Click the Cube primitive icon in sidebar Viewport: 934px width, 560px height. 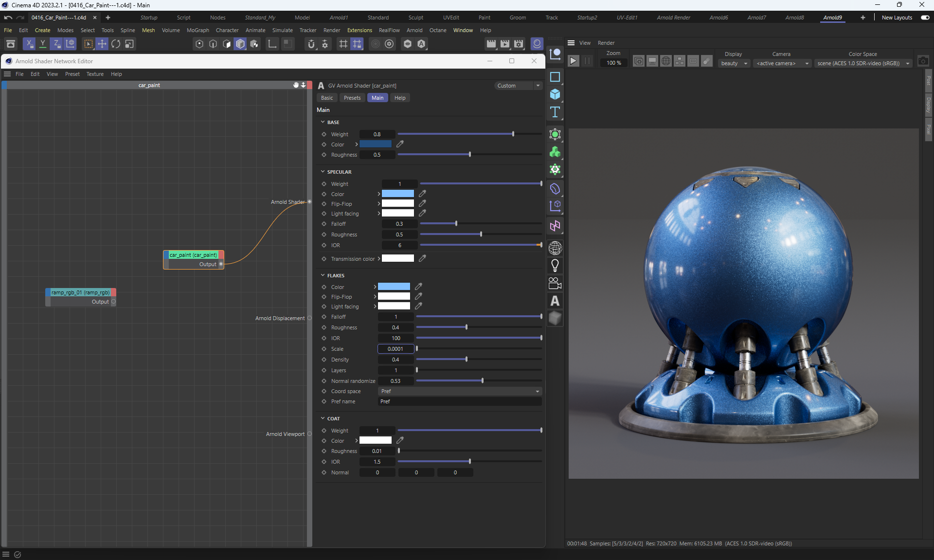pyautogui.click(x=555, y=94)
